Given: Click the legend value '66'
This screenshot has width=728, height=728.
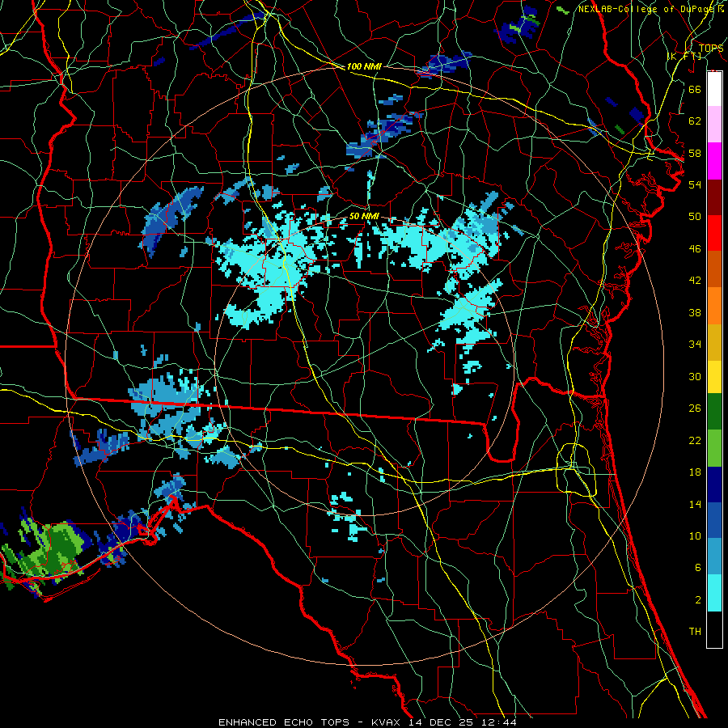Looking at the screenshot, I should (695, 89).
